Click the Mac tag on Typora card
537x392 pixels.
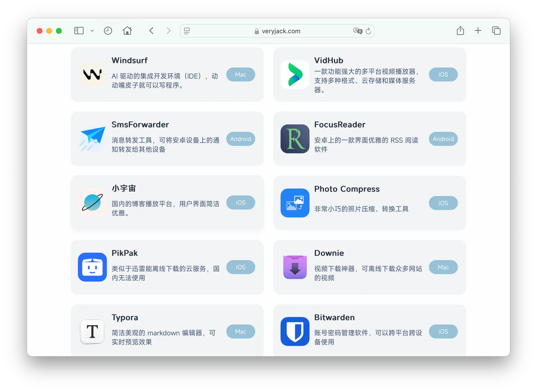tap(241, 331)
